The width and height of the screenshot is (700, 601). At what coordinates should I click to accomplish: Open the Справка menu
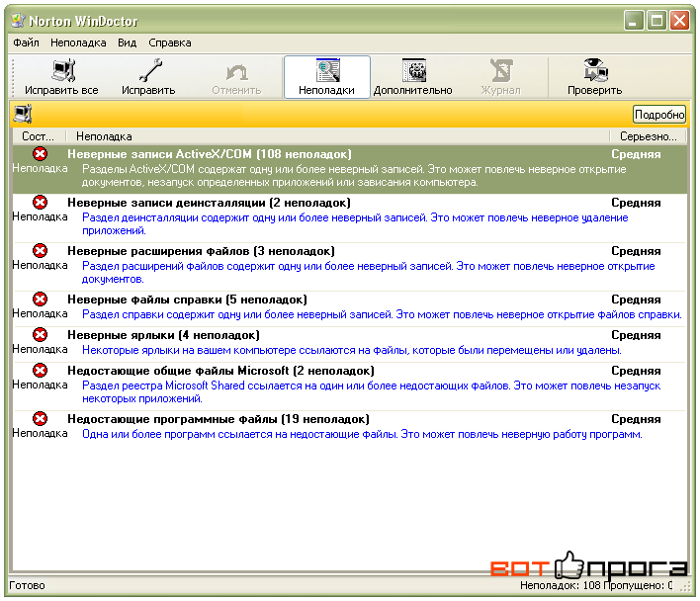pyautogui.click(x=170, y=43)
